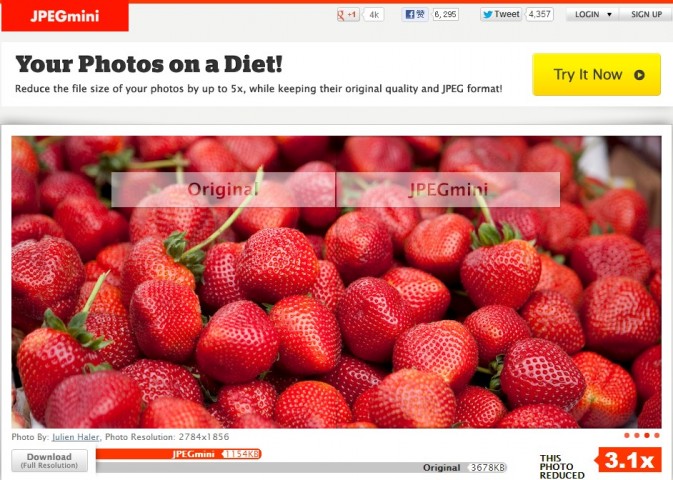Screen dimensions: 673x480
Task: Select the last carousel dot
Action: click(x=657, y=436)
